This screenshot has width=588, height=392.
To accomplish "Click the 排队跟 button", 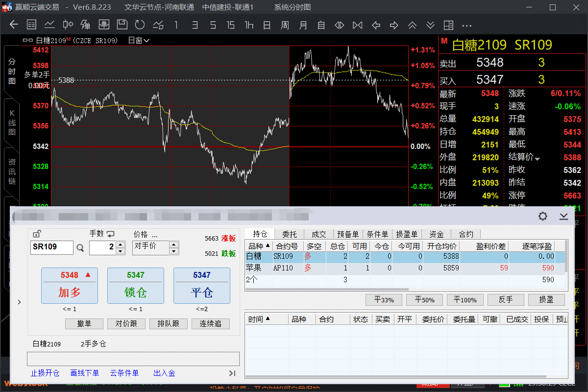I will [169, 324].
